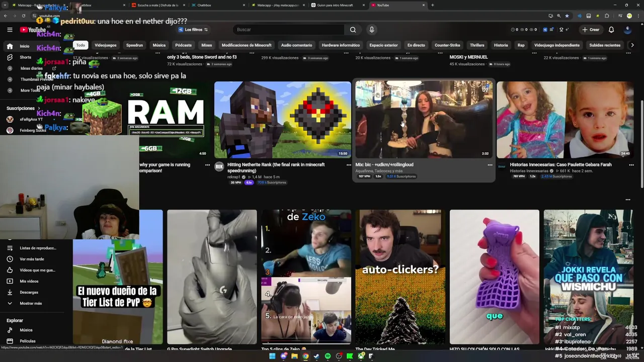Image resolution: width=644 pixels, height=362 pixels.
Task: Click the search magnifier button
Action: [353, 30]
